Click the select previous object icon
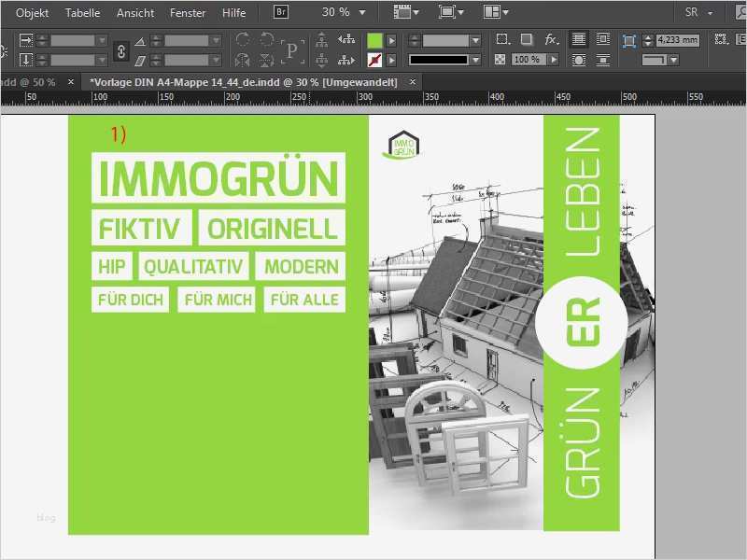Screen dimensions: 747x560 346,39
